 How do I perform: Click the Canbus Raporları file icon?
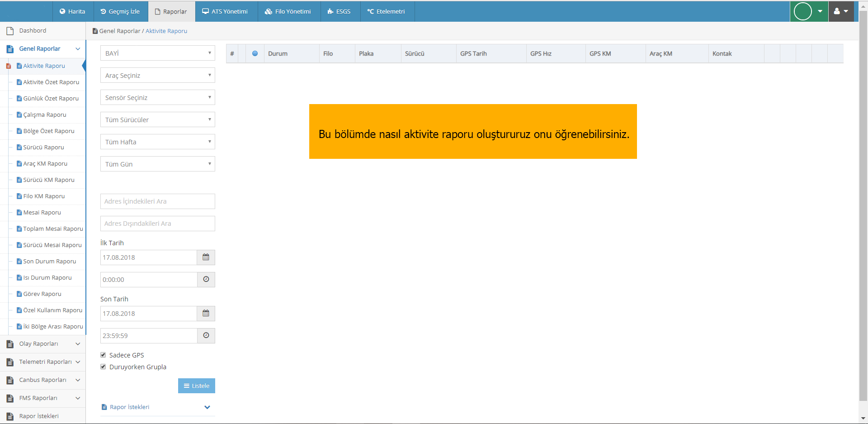10,380
